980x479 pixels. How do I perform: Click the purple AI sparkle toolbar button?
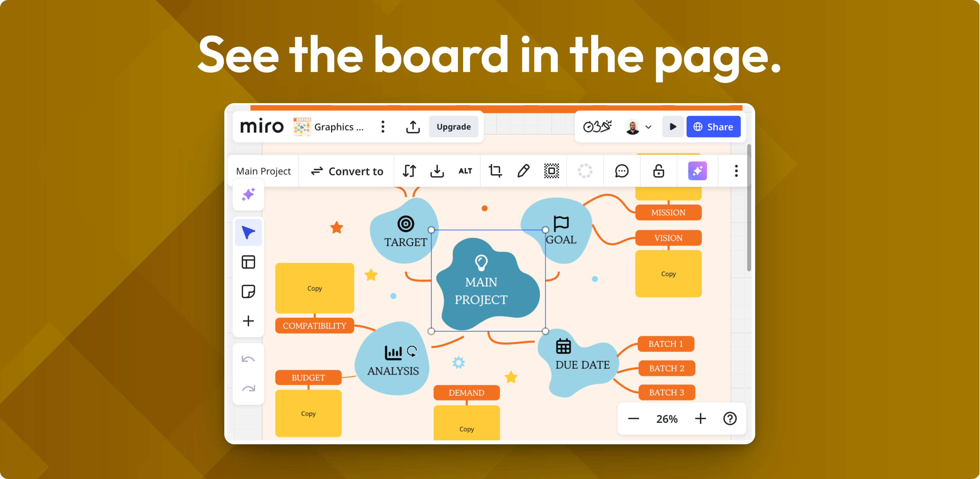(x=697, y=171)
